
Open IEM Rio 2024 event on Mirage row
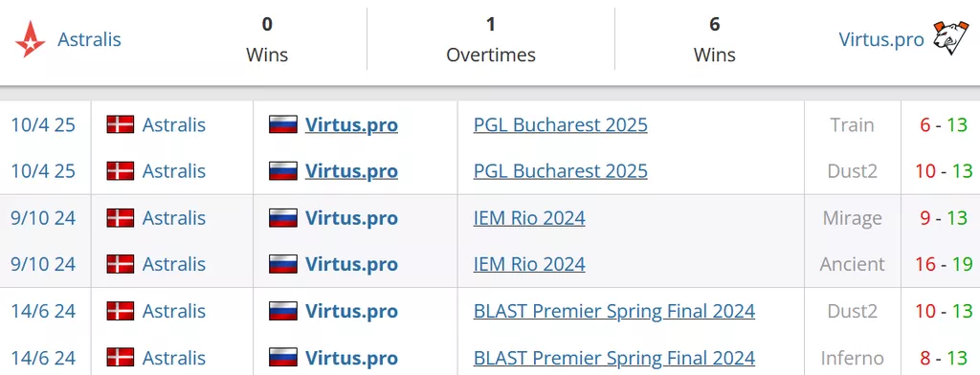click(x=529, y=218)
